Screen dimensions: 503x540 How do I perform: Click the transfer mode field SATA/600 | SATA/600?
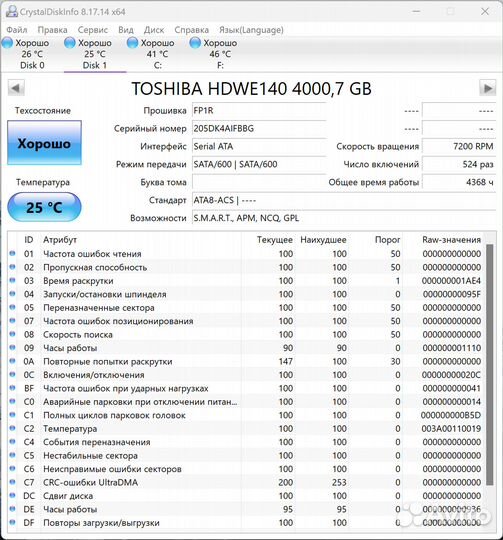[x=259, y=165]
